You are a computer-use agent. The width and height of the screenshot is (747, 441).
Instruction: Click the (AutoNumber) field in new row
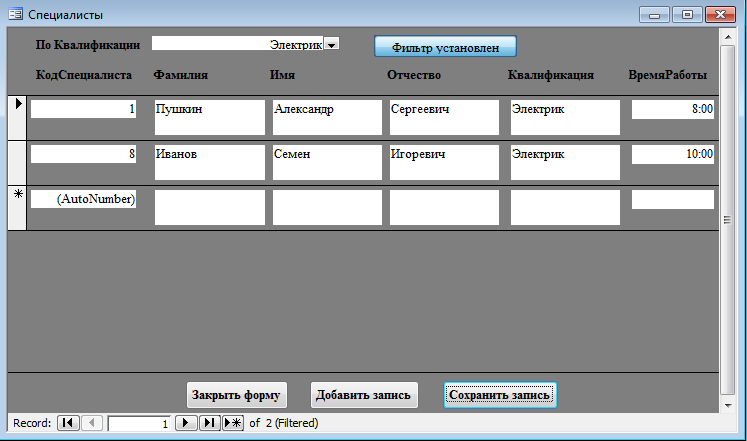click(x=83, y=199)
